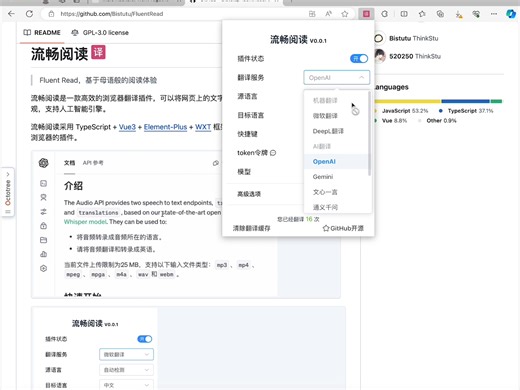
Task: Click the read aloud icon
Action: 329,14
